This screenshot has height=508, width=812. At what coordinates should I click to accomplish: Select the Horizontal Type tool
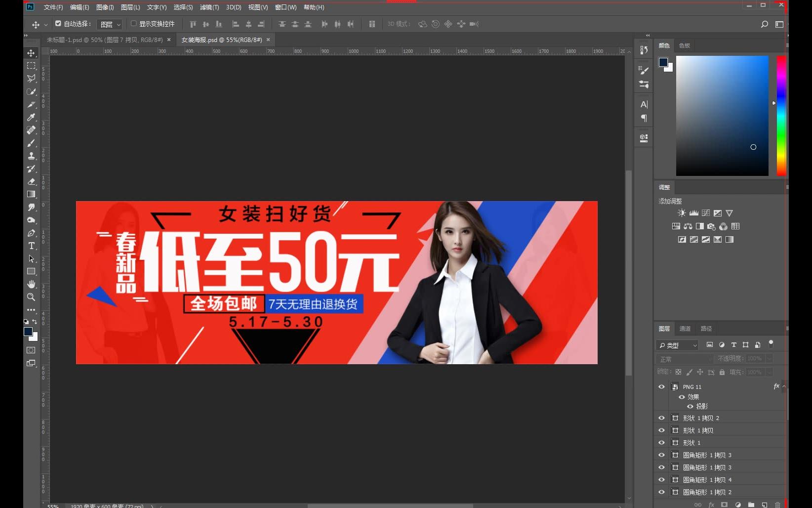click(x=31, y=246)
